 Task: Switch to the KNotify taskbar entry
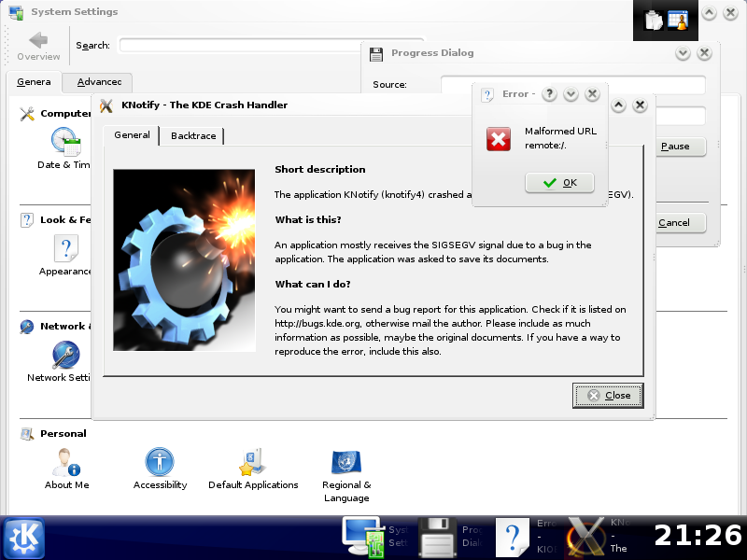point(599,538)
